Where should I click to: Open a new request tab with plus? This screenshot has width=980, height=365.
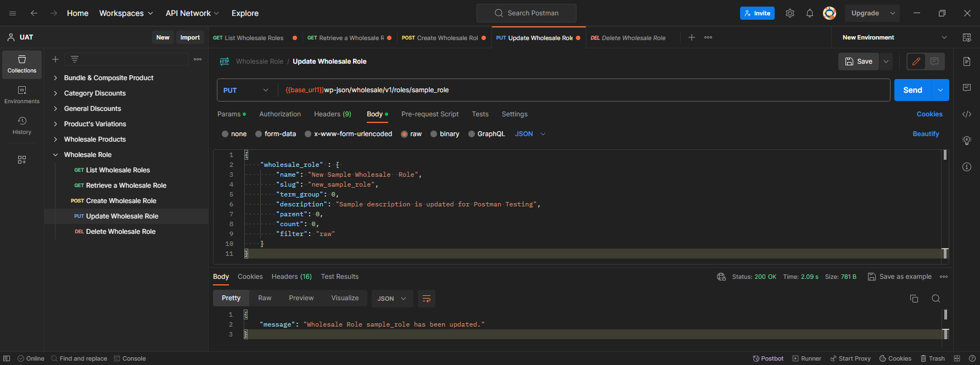692,37
